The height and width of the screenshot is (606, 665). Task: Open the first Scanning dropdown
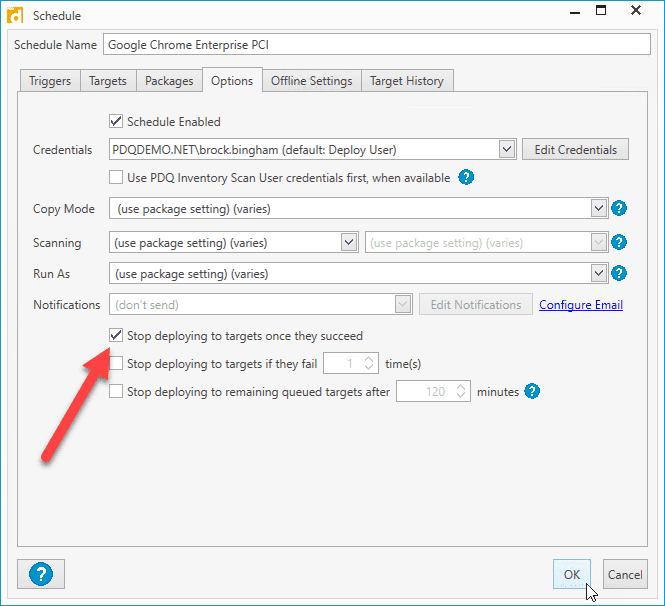pos(349,242)
